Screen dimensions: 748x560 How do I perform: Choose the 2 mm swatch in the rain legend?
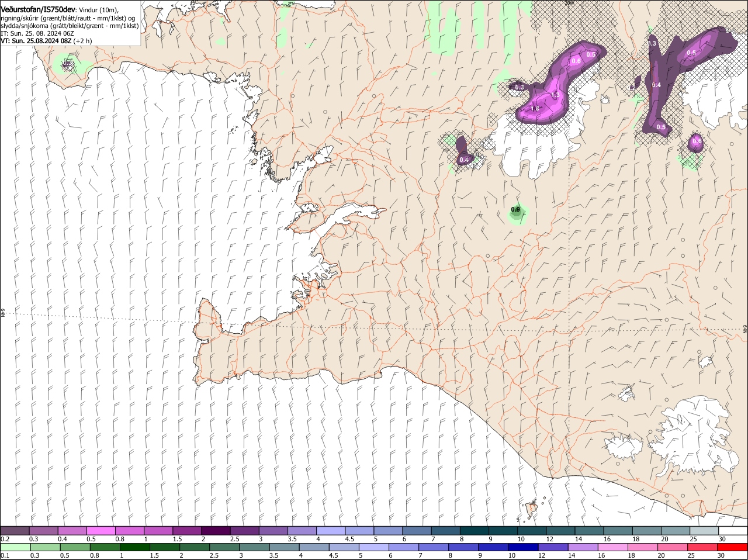(x=194, y=547)
